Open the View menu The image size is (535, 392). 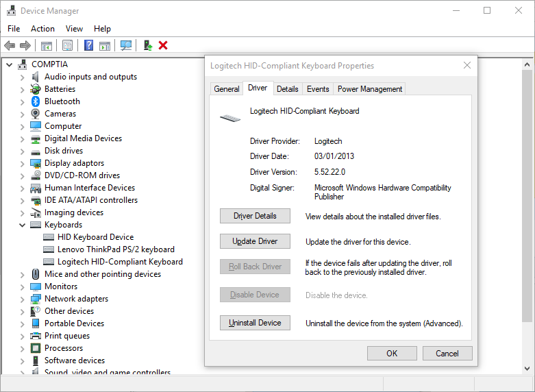(74, 29)
